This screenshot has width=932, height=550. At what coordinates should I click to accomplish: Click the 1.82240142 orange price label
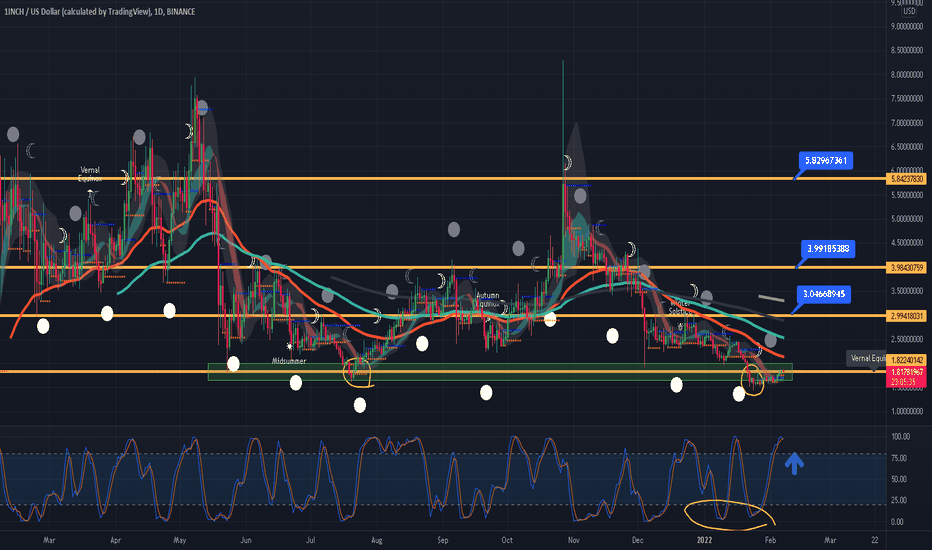pos(908,360)
